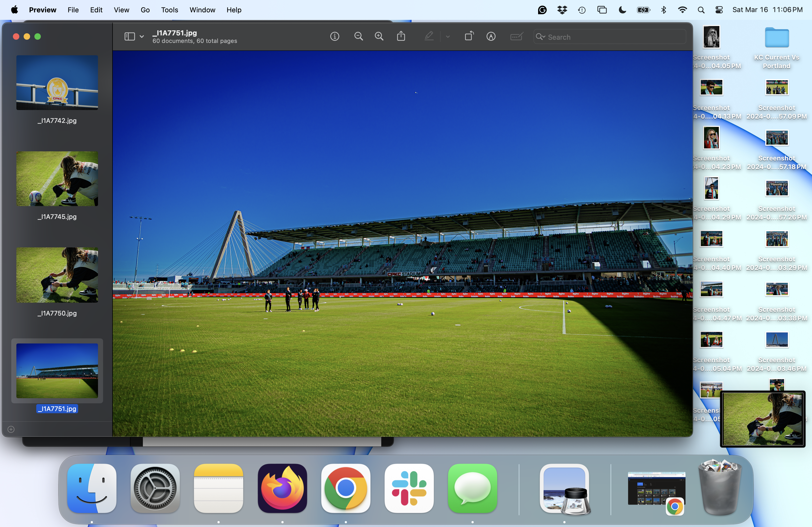Image resolution: width=812 pixels, height=527 pixels.
Task: Expand the sidebar view options chevron
Action: 142,36
